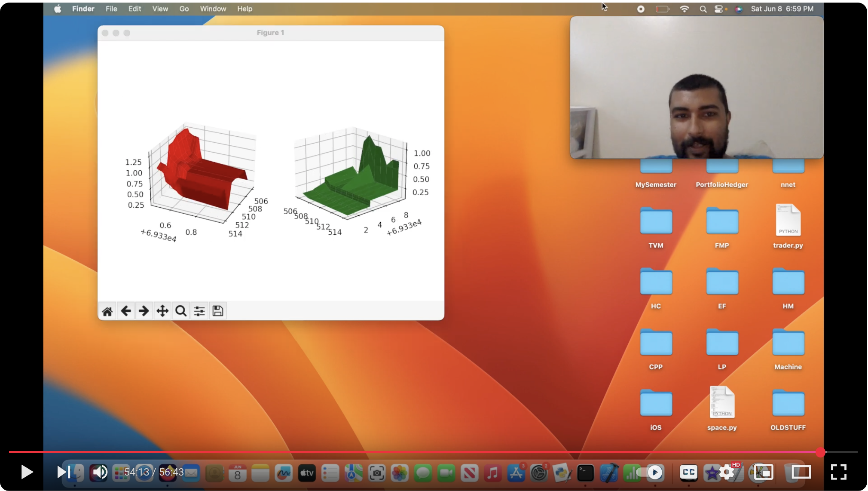
Task: Open the Window menu
Action: tap(213, 9)
